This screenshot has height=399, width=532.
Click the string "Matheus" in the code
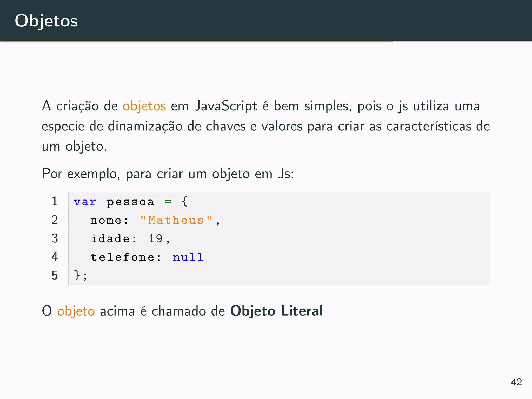(x=176, y=220)
